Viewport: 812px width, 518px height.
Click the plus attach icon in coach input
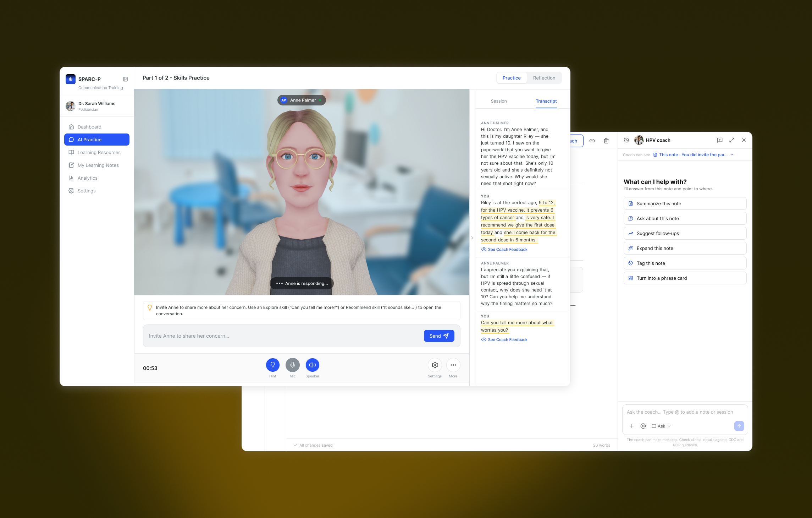point(631,426)
